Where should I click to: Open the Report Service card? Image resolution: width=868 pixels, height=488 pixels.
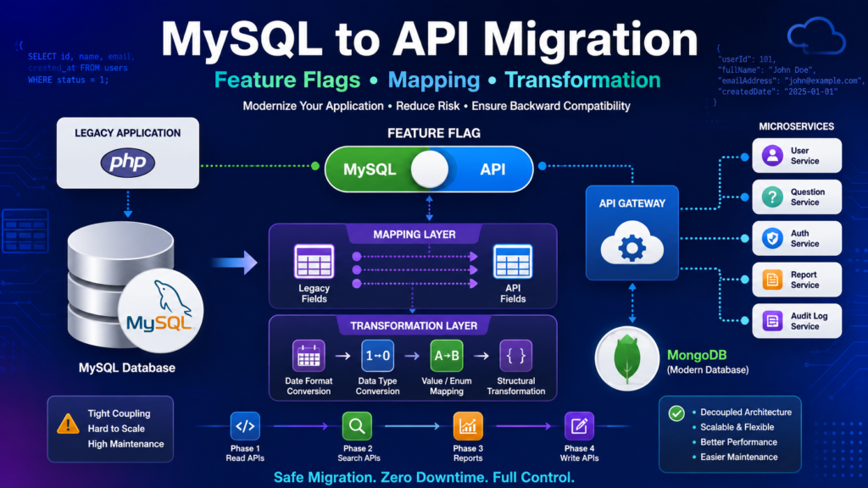coord(797,280)
